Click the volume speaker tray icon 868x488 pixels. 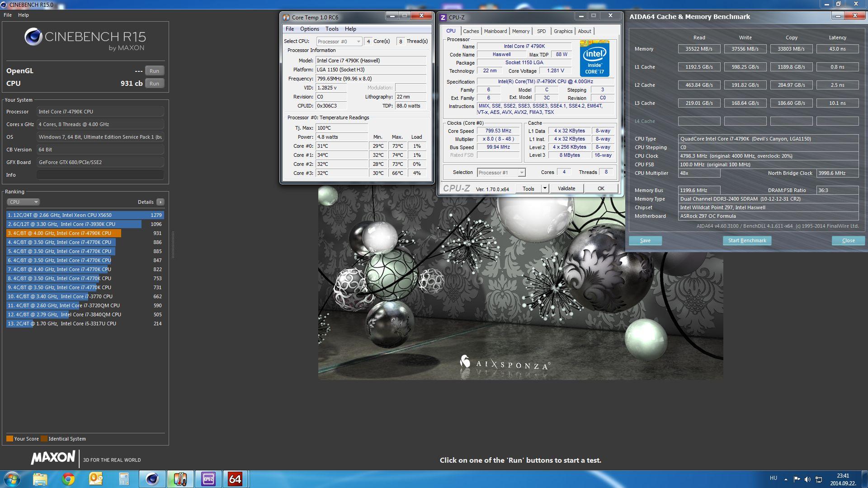[807, 479]
